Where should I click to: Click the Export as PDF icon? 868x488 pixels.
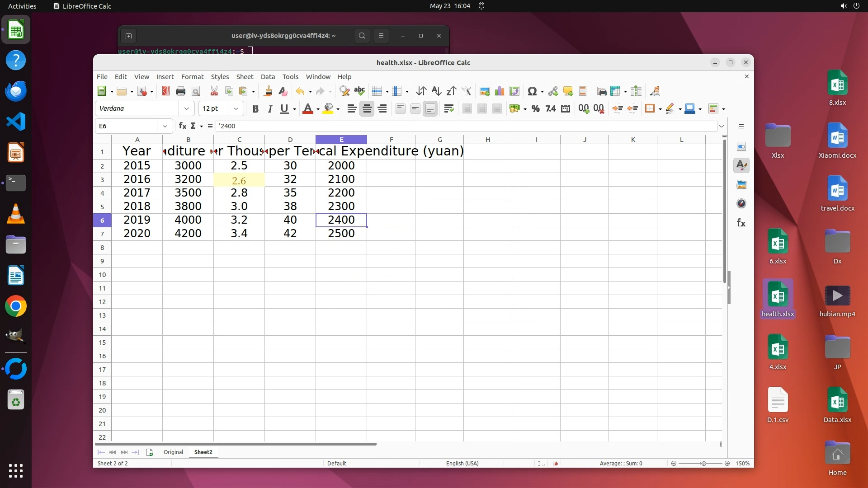(165, 91)
